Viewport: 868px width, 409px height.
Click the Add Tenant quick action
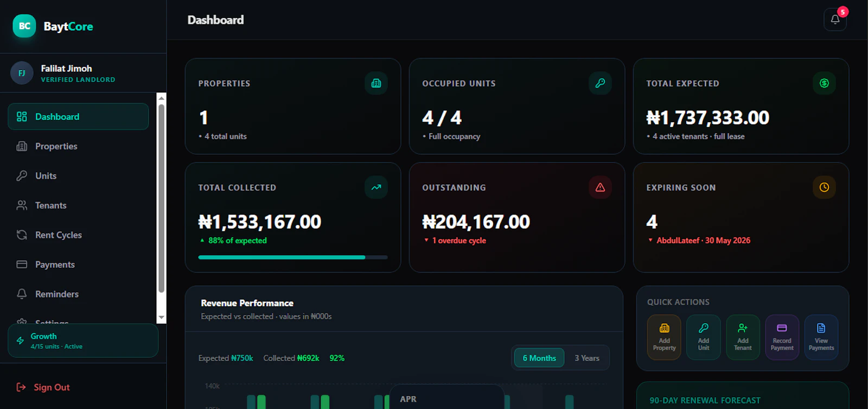[743, 337]
